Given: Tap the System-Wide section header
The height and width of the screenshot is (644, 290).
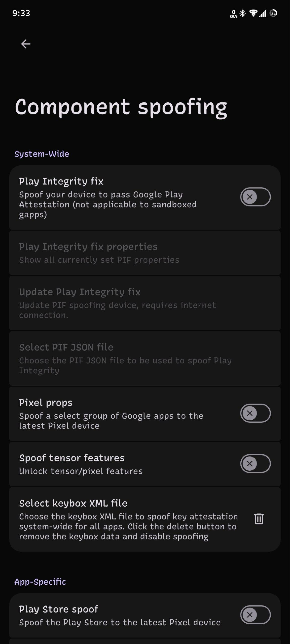Looking at the screenshot, I should point(42,154).
